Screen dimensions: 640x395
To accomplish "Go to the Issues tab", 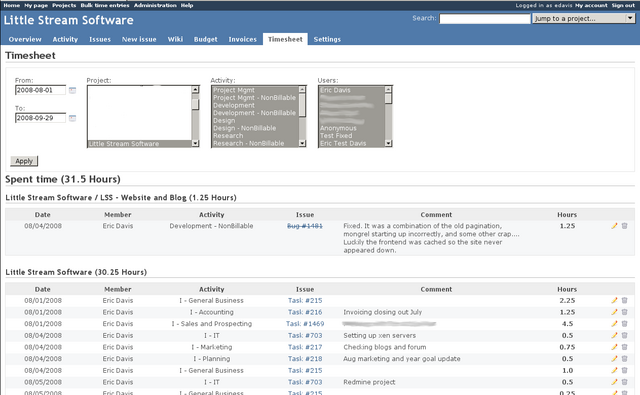I will point(100,39).
